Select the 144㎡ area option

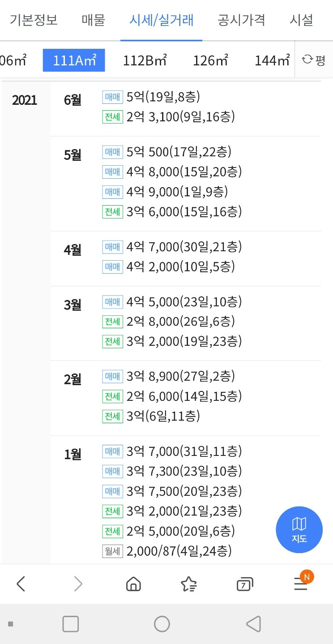[x=272, y=60]
